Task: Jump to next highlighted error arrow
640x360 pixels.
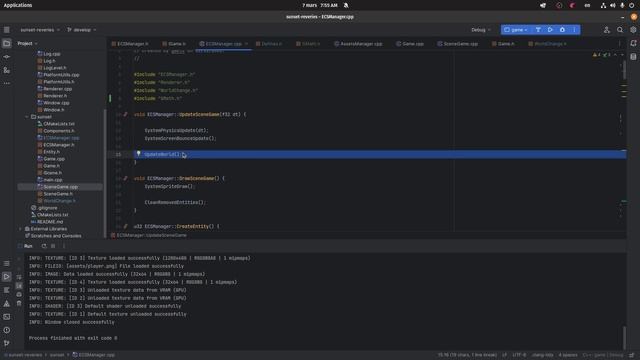Action: (x=622, y=55)
